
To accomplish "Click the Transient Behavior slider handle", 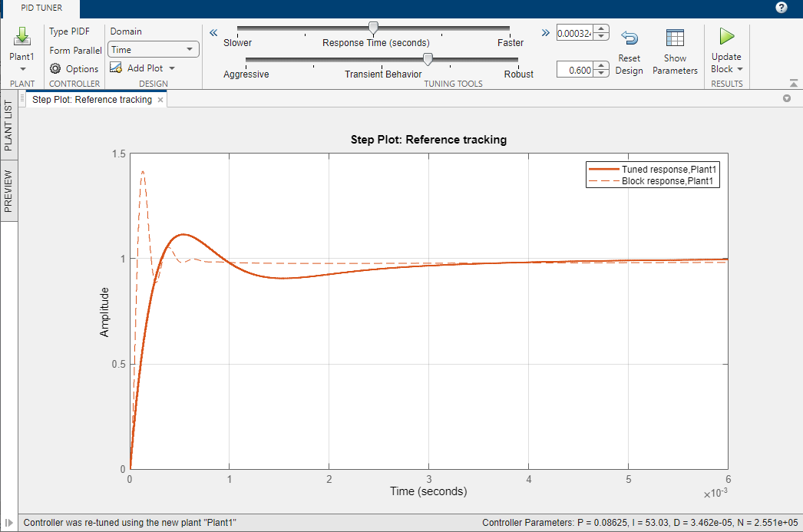I will [428, 60].
